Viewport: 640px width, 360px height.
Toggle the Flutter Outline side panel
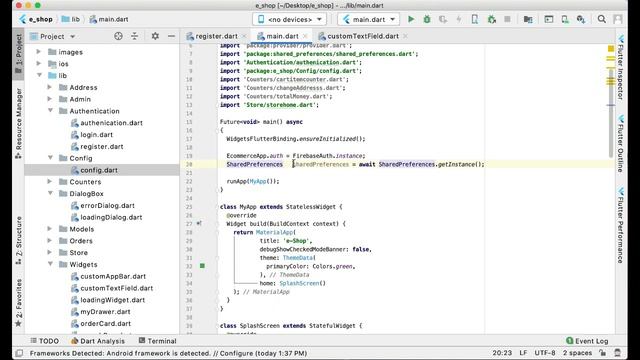click(620, 144)
